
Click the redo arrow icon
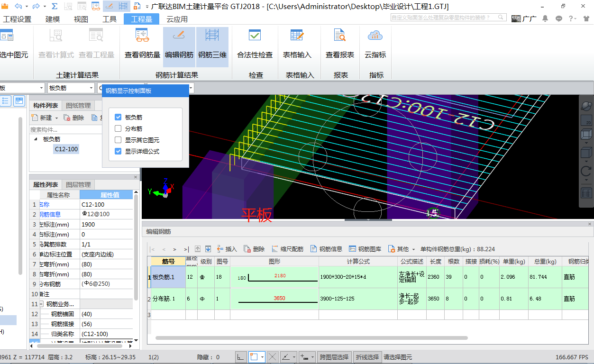(x=36, y=6)
